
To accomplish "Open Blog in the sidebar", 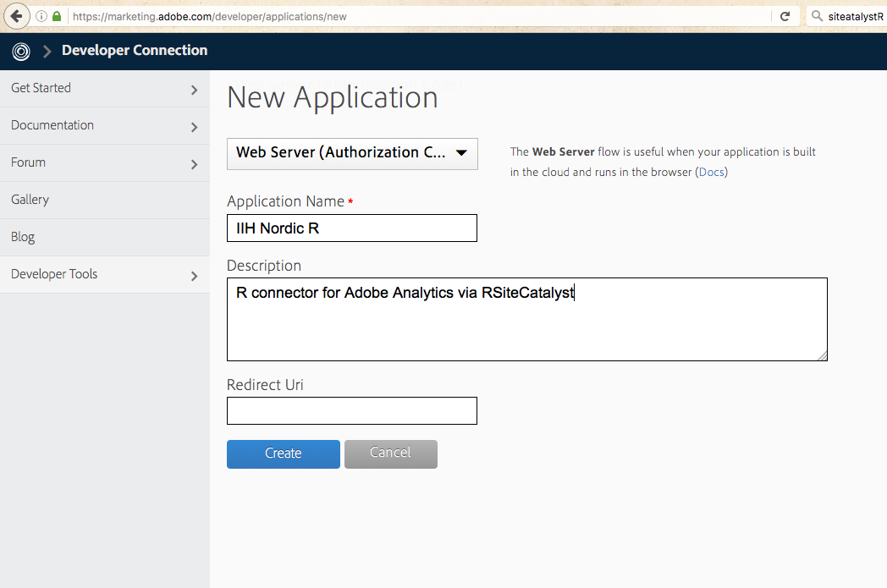I will point(105,238).
